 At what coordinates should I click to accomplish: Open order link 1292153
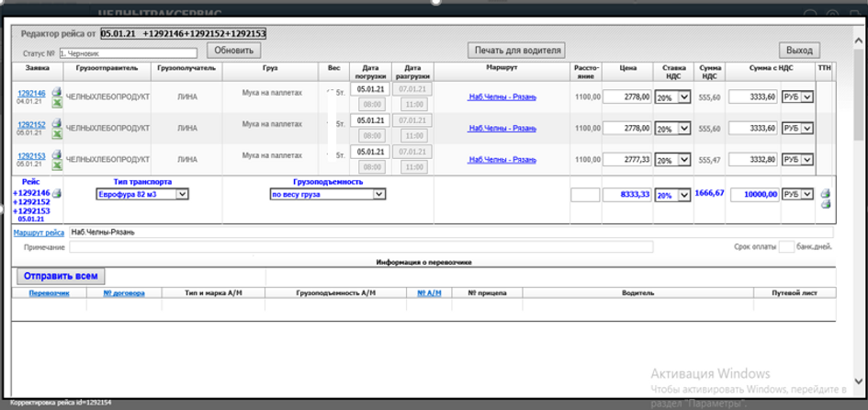[31, 156]
